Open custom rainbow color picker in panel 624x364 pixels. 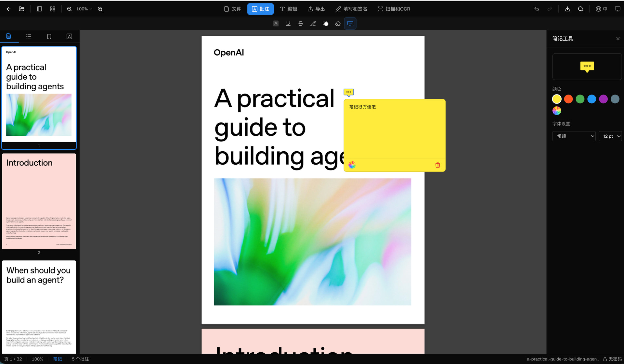point(557,111)
